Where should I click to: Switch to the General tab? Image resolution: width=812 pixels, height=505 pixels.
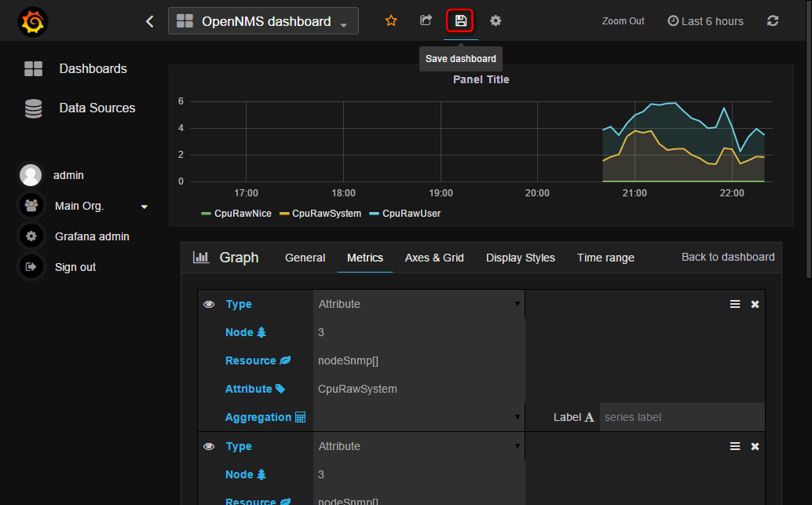[x=305, y=258]
